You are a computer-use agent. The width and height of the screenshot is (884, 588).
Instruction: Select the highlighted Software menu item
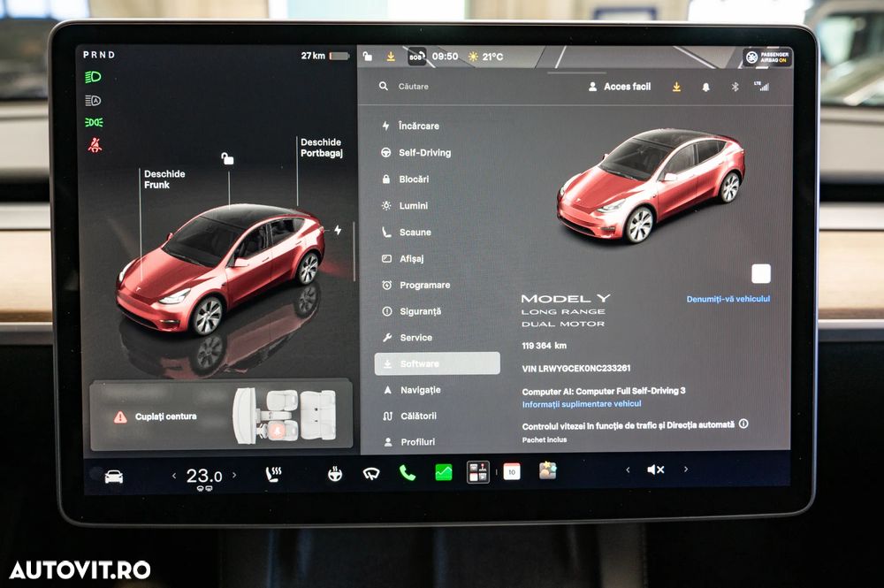[x=437, y=363]
